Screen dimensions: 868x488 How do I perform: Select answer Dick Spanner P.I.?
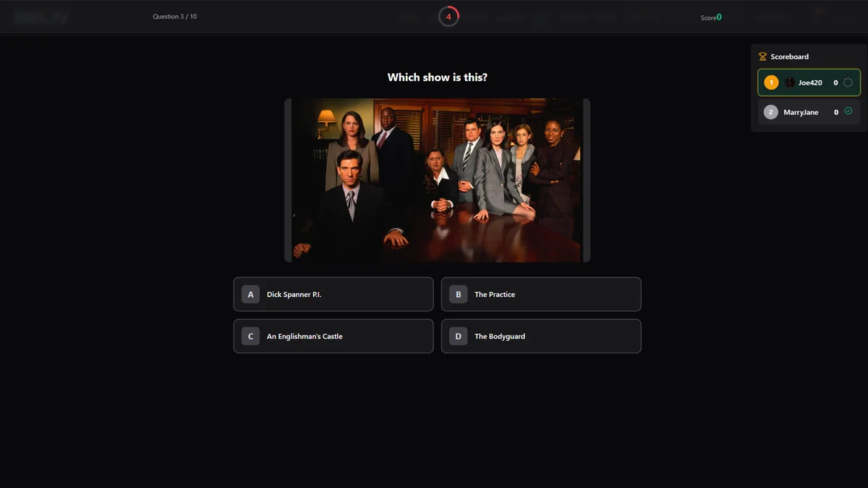[333, 294]
